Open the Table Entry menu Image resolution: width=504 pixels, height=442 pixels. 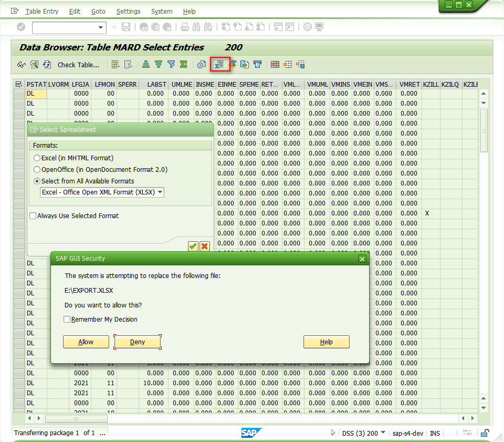pyautogui.click(x=41, y=12)
